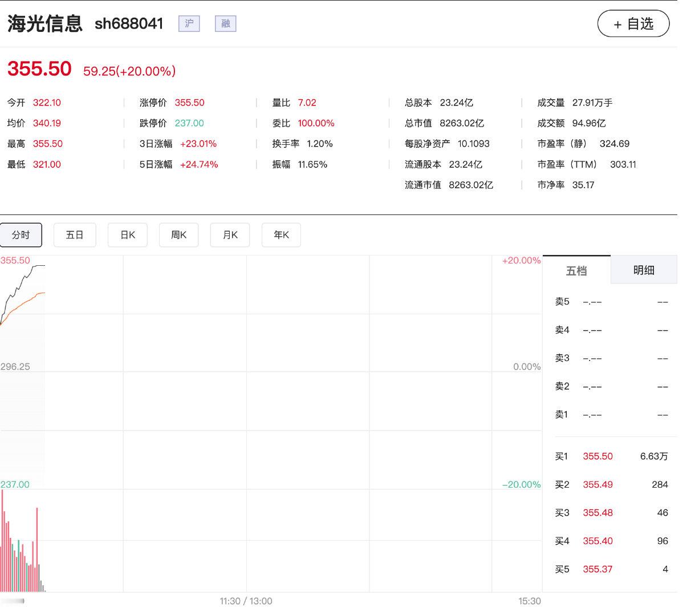Select the 分时 chart tab
This screenshot has height=616, width=691.
21,235
